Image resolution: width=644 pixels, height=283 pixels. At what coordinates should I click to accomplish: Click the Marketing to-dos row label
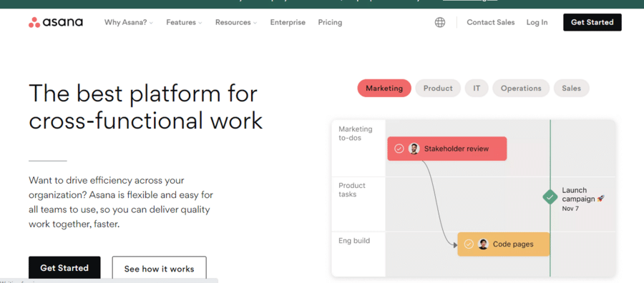(355, 134)
